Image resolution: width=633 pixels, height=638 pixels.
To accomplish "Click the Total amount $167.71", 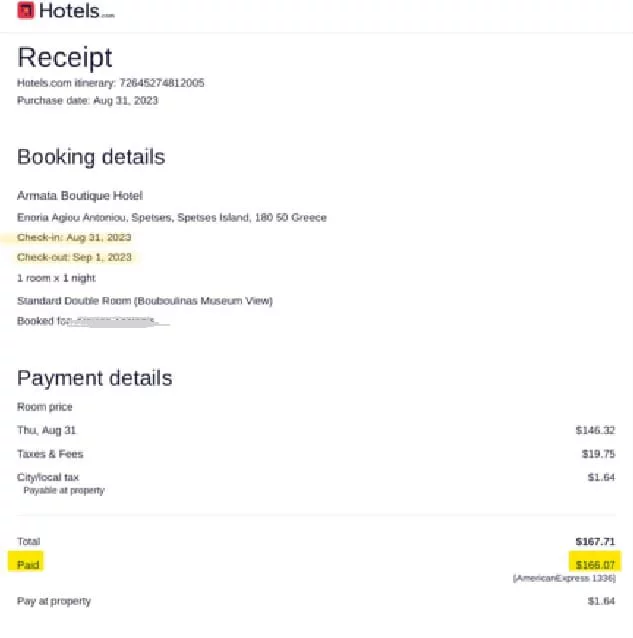I will click(595, 541).
